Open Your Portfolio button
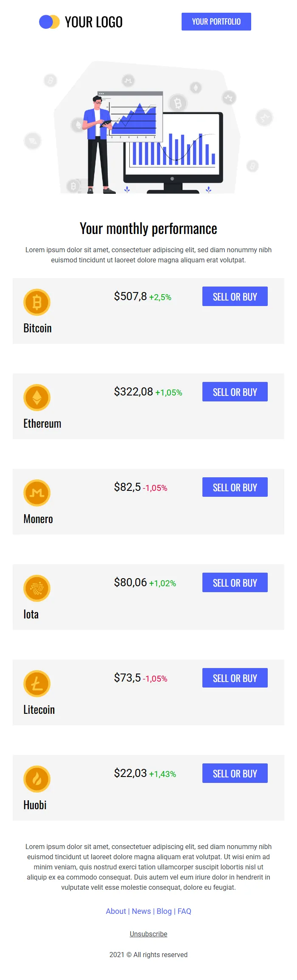The image size is (297, 980). click(216, 22)
